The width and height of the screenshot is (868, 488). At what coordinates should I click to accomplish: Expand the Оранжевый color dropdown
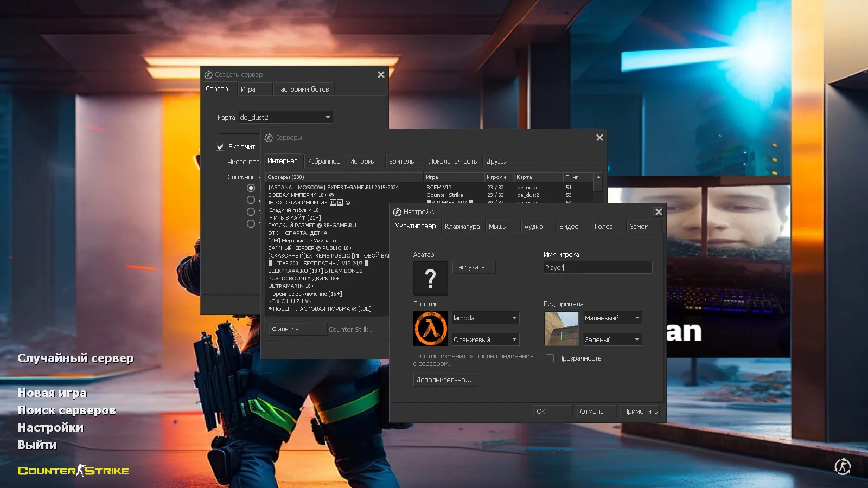click(x=486, y=340)
